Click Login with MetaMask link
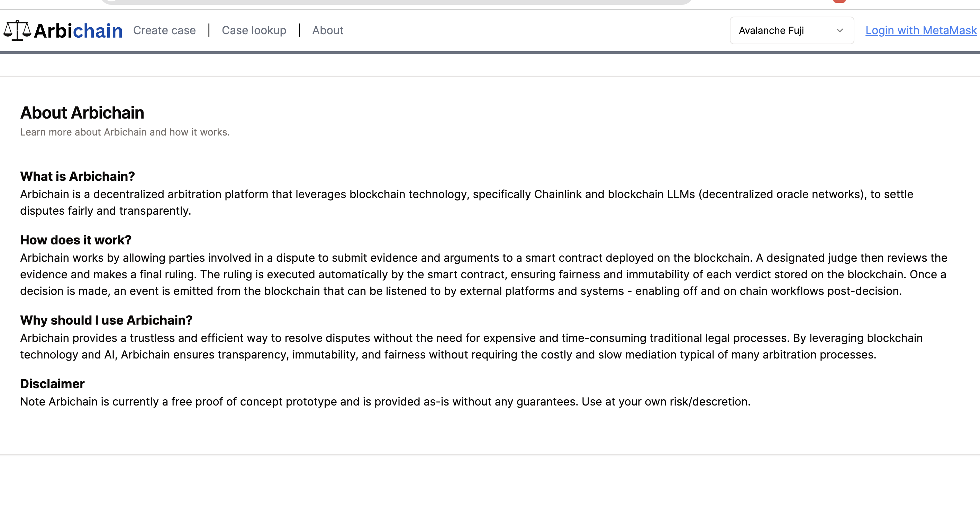 click(x=920, y=30)
